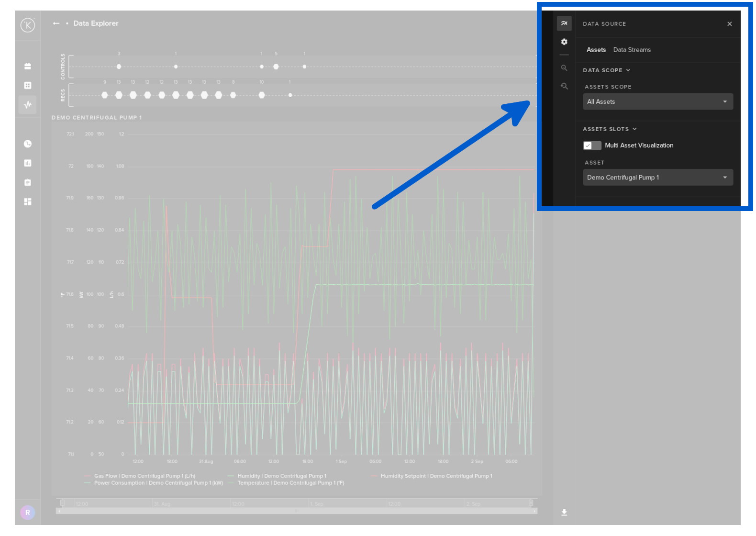Open the Data Source chart icon in toolbar
756x536 pixels.
pos(564,23)
